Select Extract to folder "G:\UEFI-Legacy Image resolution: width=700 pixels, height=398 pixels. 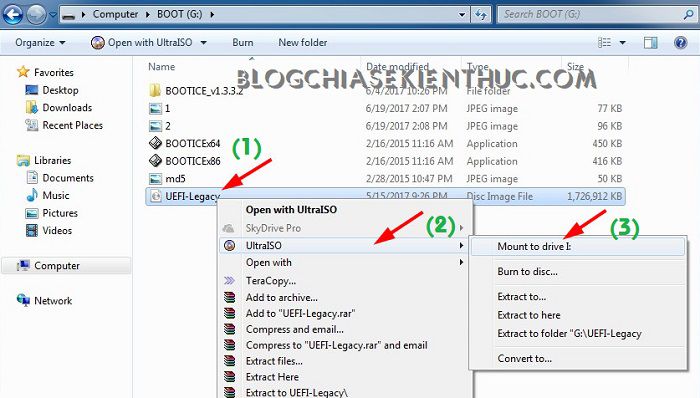pos(569,334)
